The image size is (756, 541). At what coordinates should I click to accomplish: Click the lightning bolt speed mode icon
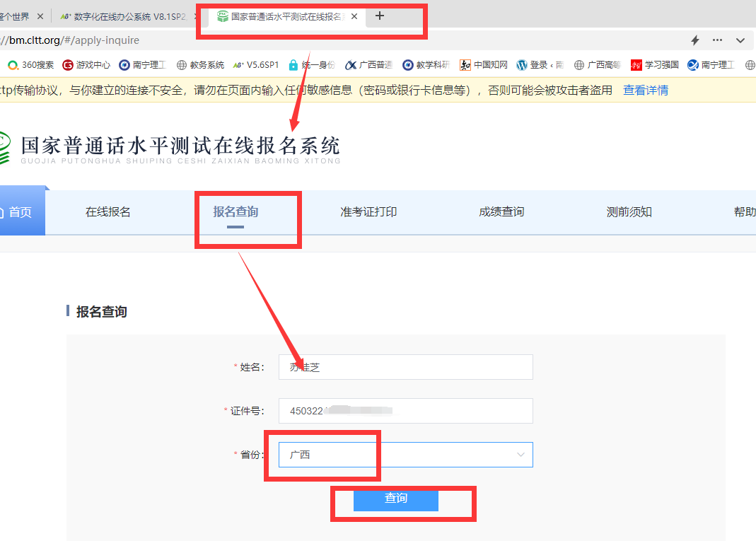click(x=694, y=40)
